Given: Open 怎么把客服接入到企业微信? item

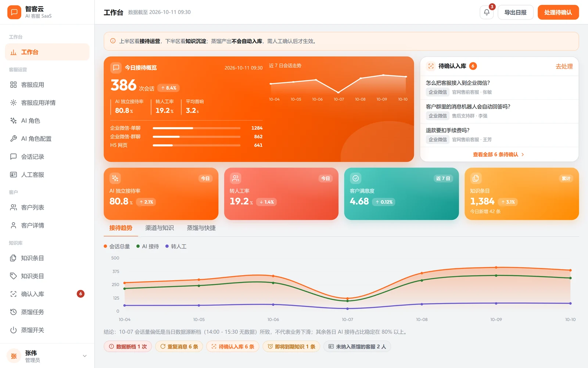Looking at the screenshot, I should coord(499,88).
